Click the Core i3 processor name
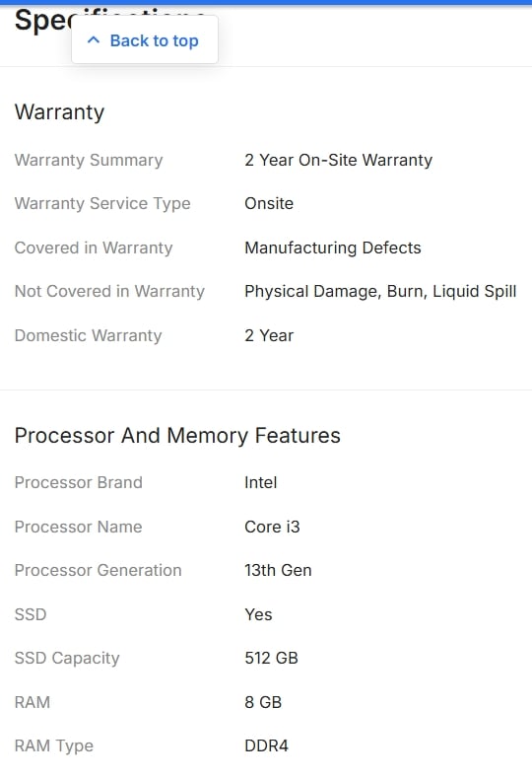Screen dimensions: 532x779 (273, 527)
